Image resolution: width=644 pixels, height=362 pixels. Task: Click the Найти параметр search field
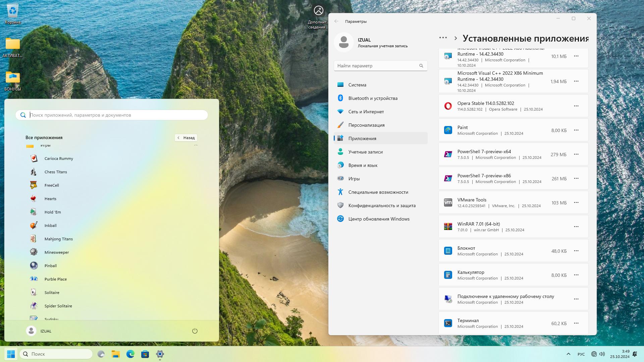tap(377, 66)
